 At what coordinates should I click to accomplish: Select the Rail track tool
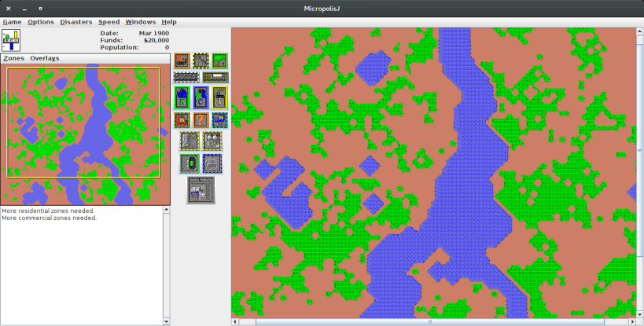[x=215, y=77]
